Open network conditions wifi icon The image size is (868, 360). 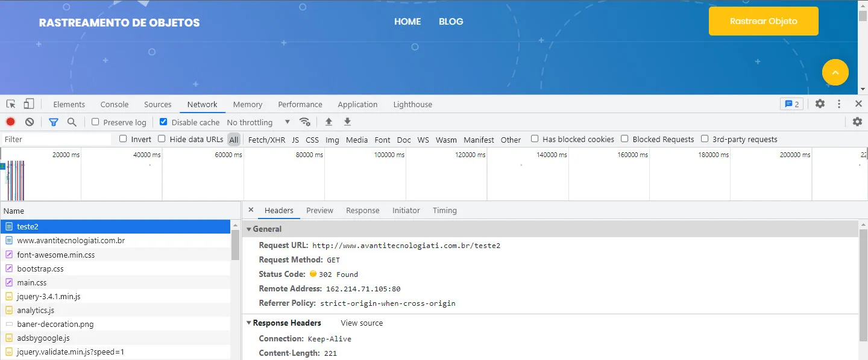pyautogui.click(x=305, y=122)
